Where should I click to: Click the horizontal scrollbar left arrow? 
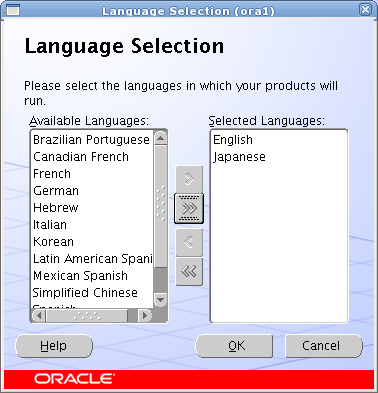(39, 315)
